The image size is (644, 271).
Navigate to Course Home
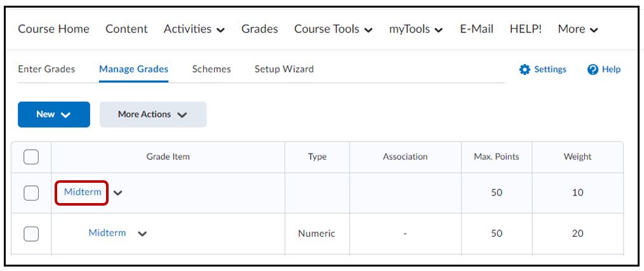53,29
